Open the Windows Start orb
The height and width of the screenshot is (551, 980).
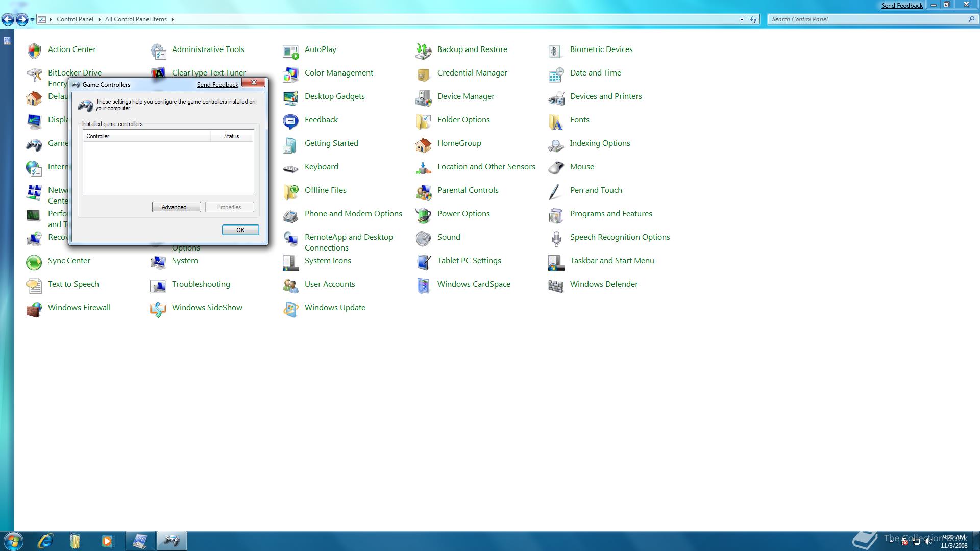(x=13, y=541)
